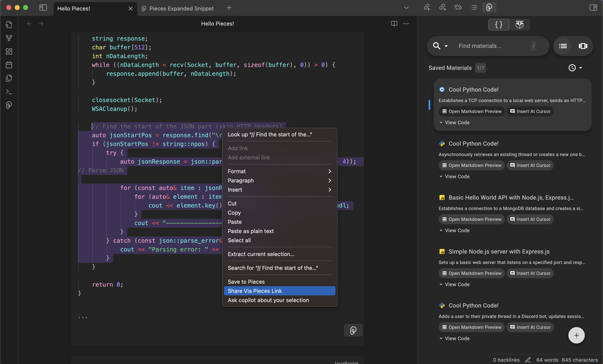Navigate forward with right arrow

[41, 24]
